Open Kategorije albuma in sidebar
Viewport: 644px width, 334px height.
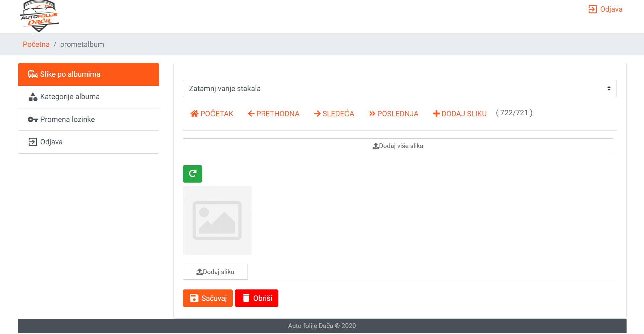pos(89,97)
